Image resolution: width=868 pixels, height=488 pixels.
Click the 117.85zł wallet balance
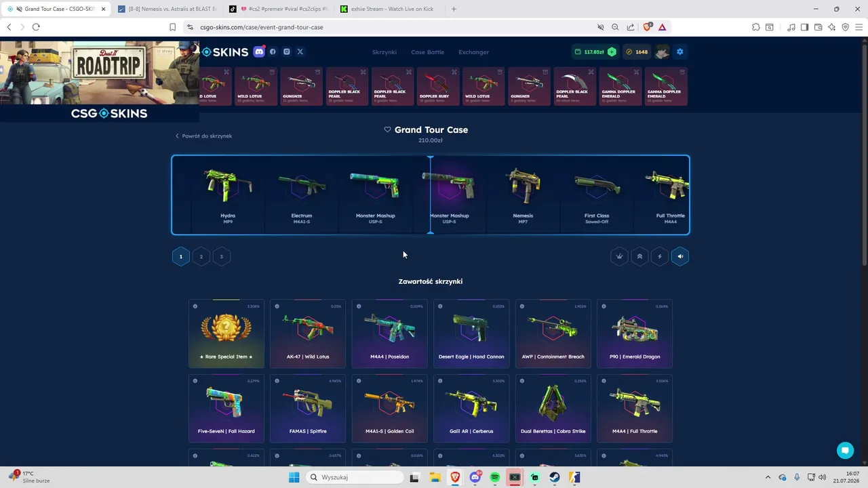point(590,52)
